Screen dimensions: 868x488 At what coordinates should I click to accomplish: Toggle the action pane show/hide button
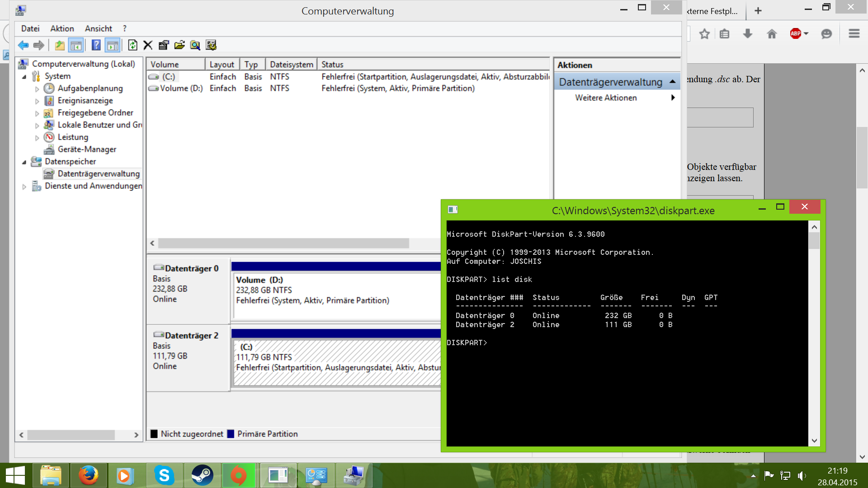click(x=113, y=45)
